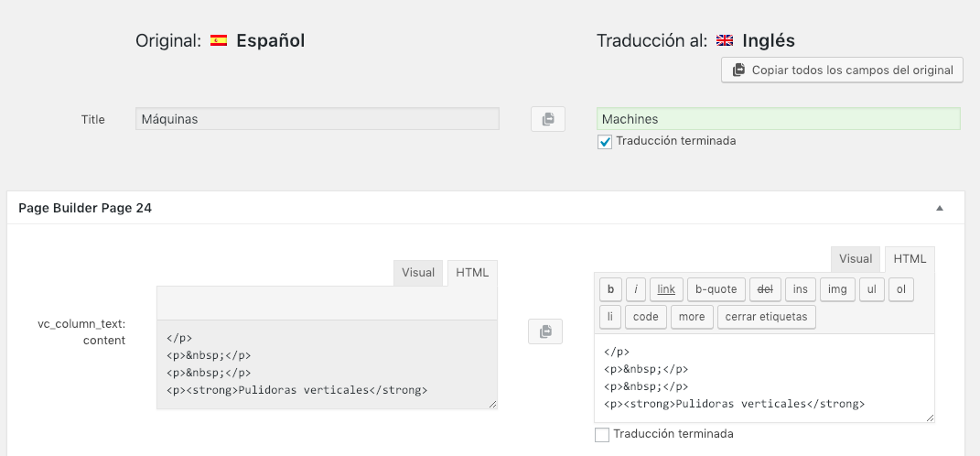980x456 pixels.
Task: Insert img tag
Action: tap(837, 289)
